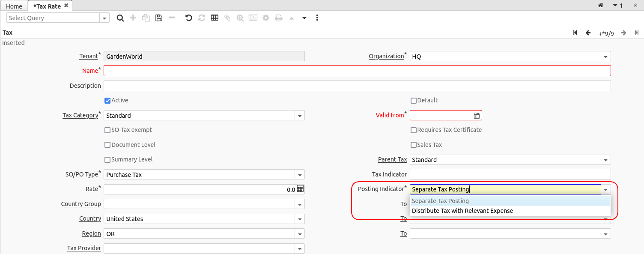Click the three-dot more options icon
This screenshot has height=254, width=644.
point(317,18)
